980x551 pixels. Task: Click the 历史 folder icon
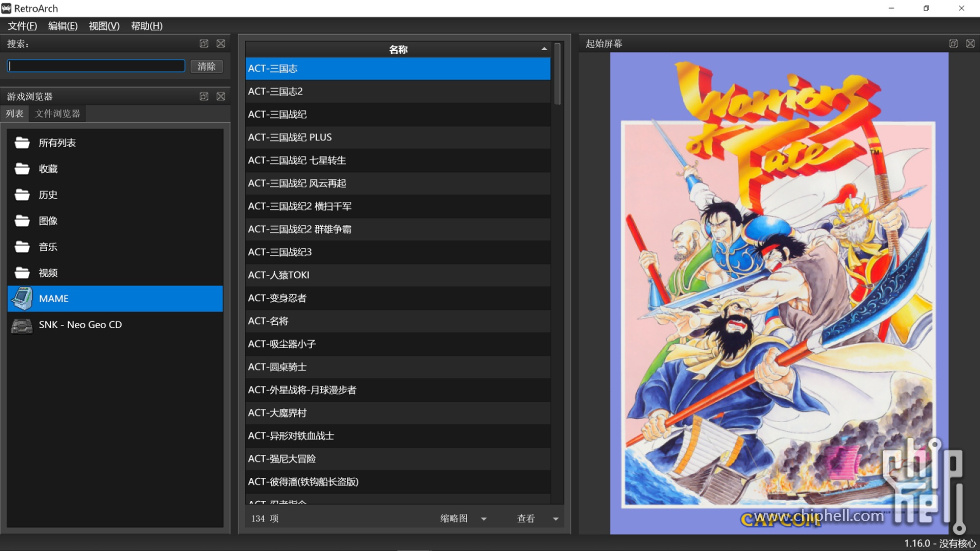pos(22,195)
